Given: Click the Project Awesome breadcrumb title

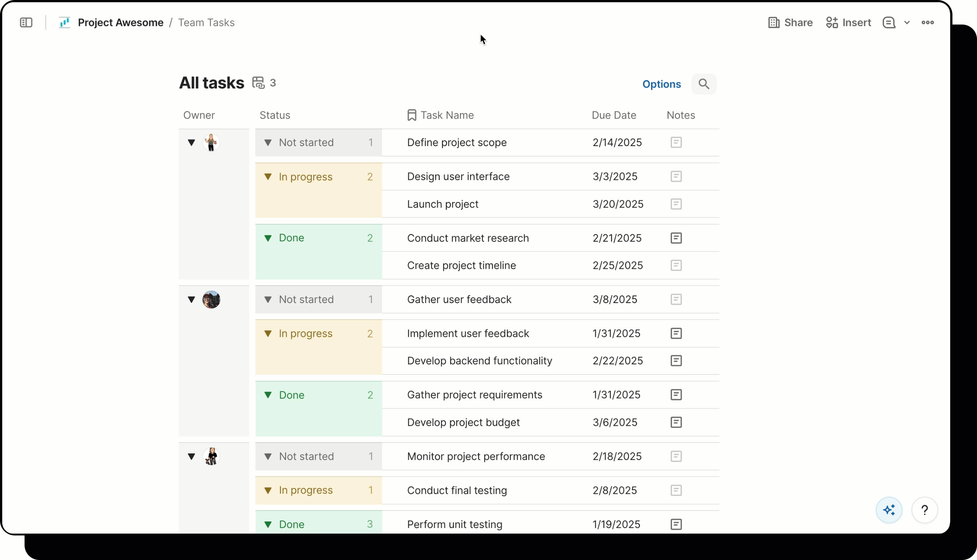Looking at the screenshot, I should (x=121, y=23).
